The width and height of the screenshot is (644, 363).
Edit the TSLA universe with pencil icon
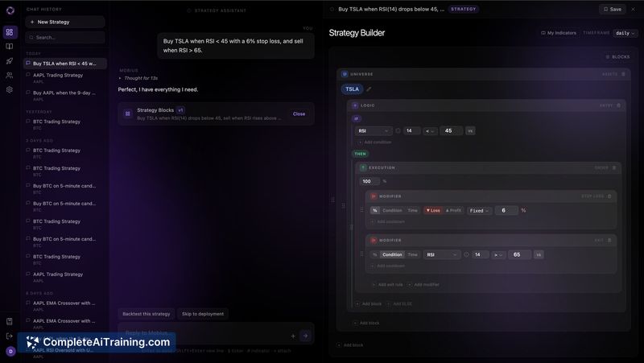(x=369, y=89)
